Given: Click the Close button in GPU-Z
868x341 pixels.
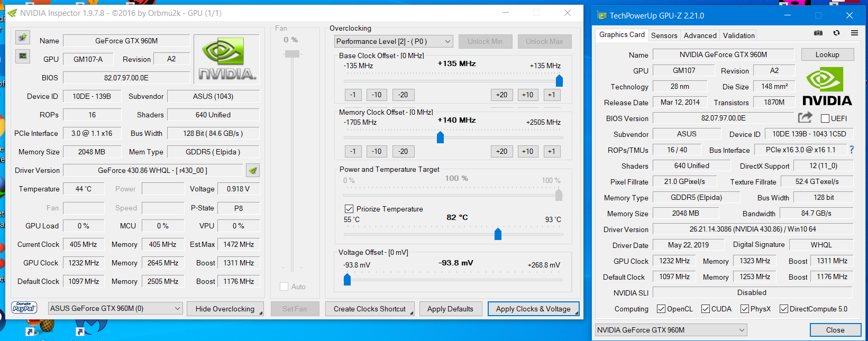Looking at the screenshot, I should pos(835,330).
